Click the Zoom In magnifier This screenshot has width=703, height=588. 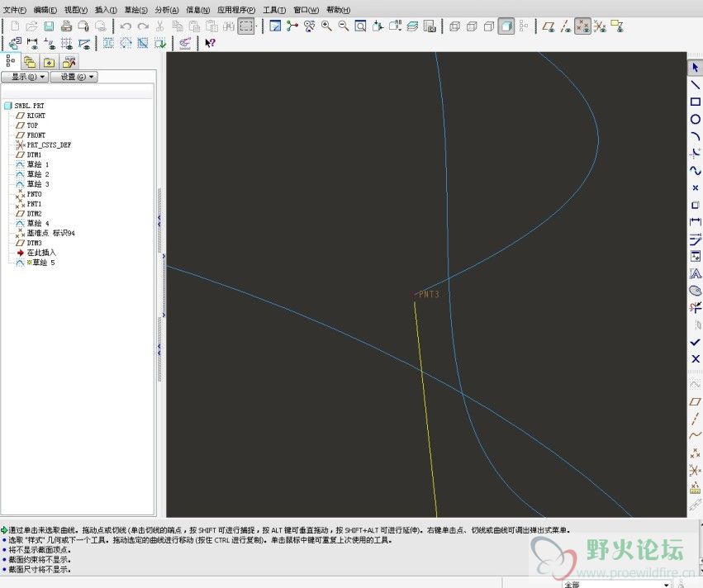click(326, 26)
